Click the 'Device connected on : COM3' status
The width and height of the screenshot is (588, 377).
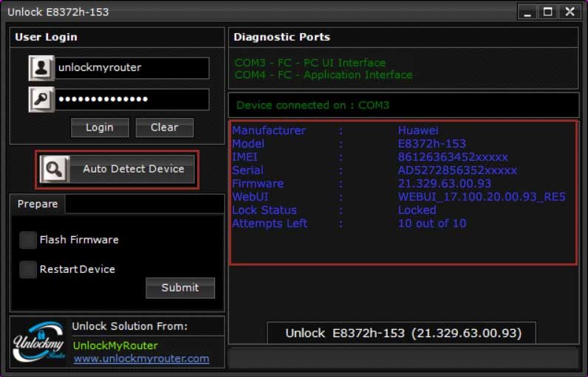[x=312, y=106]
